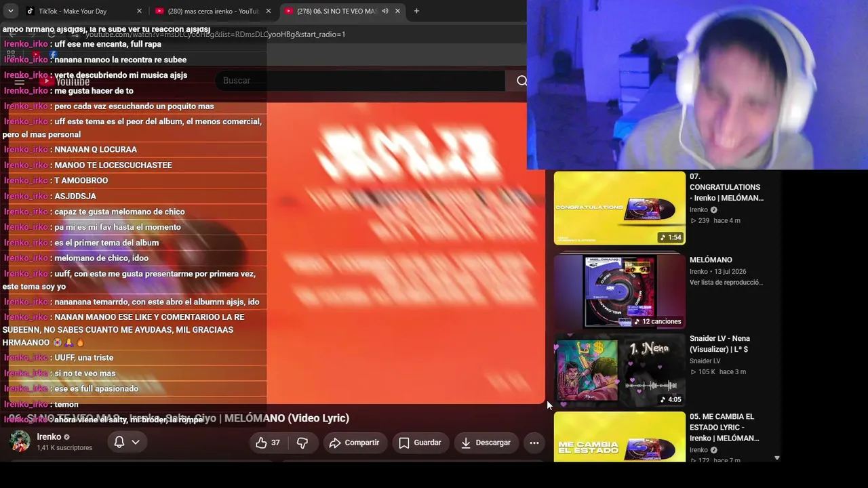The height and width of the screenshot is (488, 868).
Task: Click the Descargar download button
Action: point(486,443)
